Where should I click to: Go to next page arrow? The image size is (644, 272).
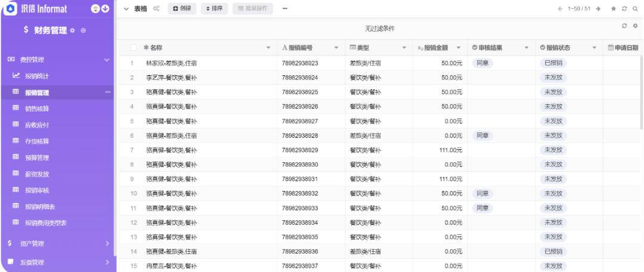click(598, 8)
